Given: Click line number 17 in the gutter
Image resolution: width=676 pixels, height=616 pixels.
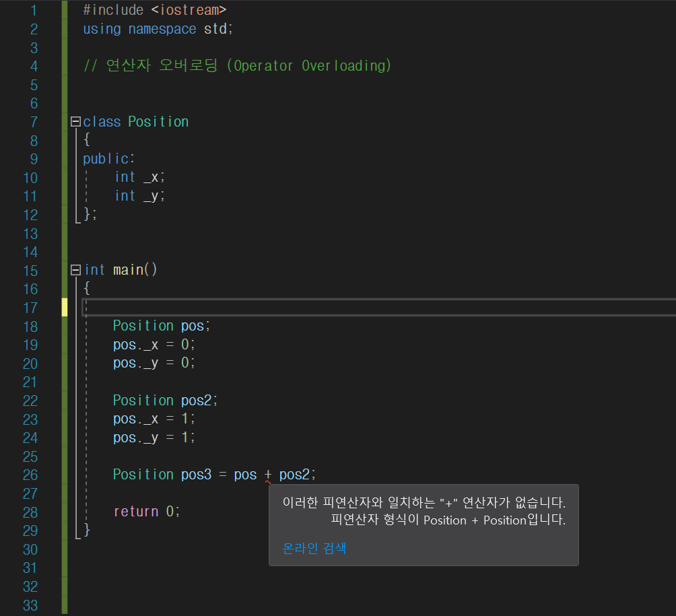Looking at the screenshot, I should pos(30,308).
